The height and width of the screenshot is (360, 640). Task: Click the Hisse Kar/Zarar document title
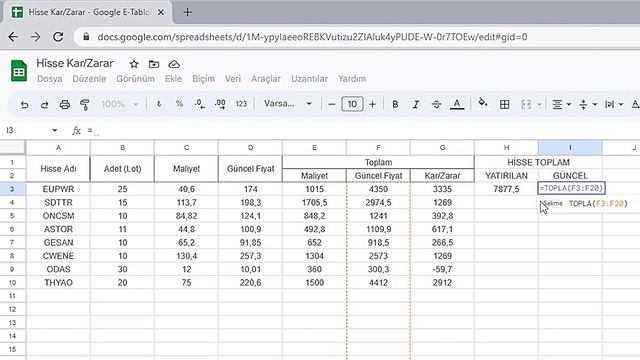point(75,63)
